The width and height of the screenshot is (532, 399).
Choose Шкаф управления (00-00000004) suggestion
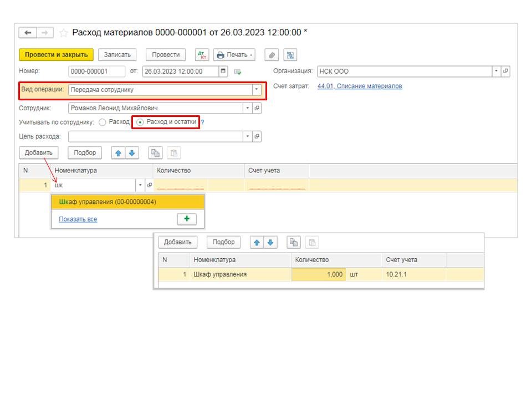127,202
